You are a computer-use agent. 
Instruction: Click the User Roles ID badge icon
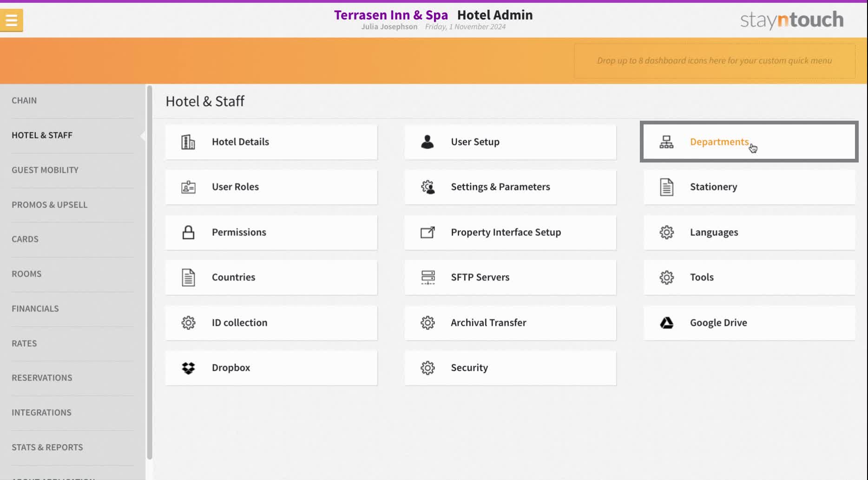(x=188, y=187)
